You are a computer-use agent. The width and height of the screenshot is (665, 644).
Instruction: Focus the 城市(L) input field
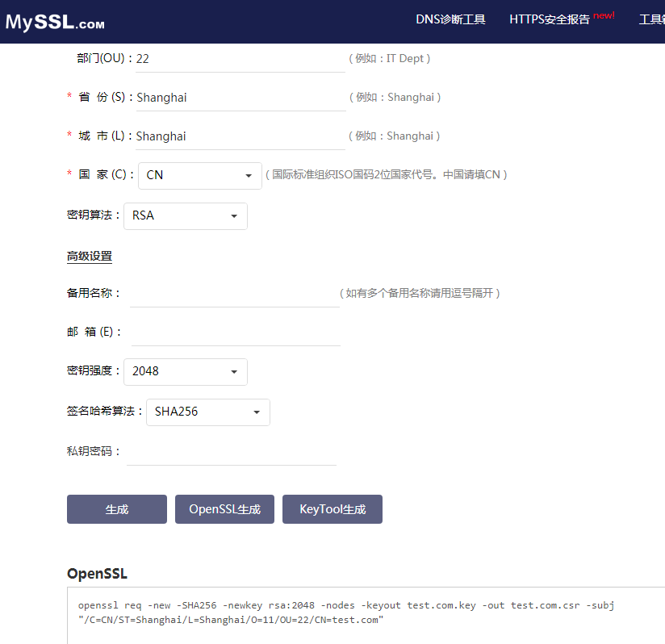tap(240, 136)
